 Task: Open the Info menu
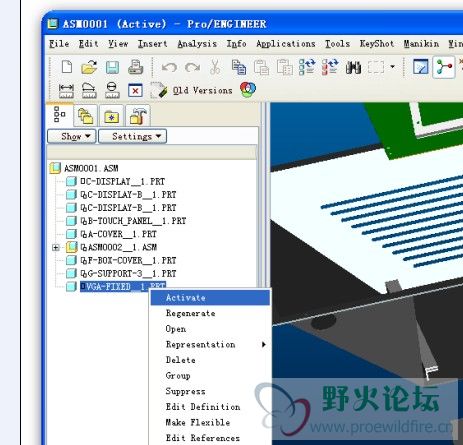(x=236, y=44)
